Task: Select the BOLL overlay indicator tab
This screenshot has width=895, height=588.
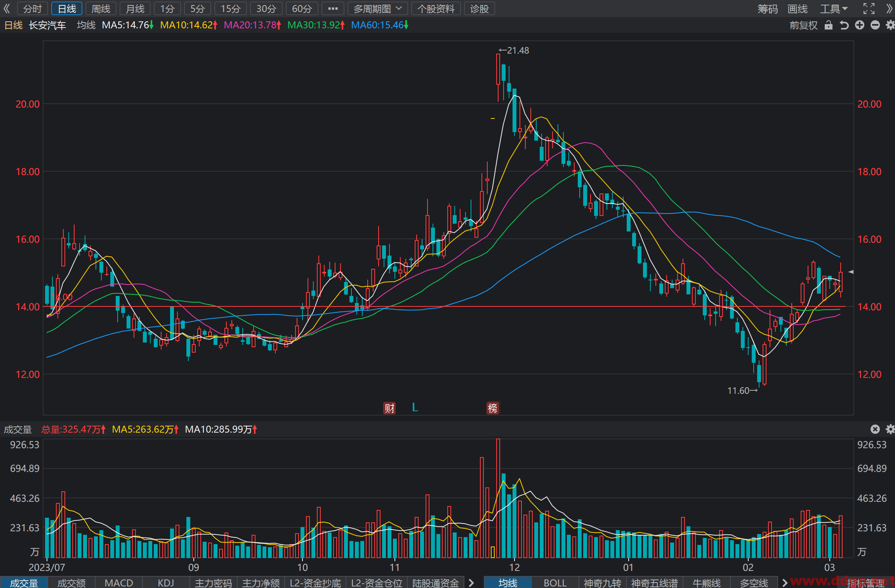Action: pos(555,583)
